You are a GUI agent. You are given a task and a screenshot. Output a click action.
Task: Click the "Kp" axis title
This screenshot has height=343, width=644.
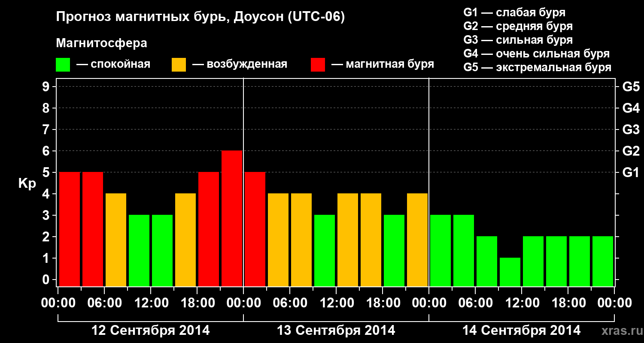pyautogui.click(x=27, y=184)
